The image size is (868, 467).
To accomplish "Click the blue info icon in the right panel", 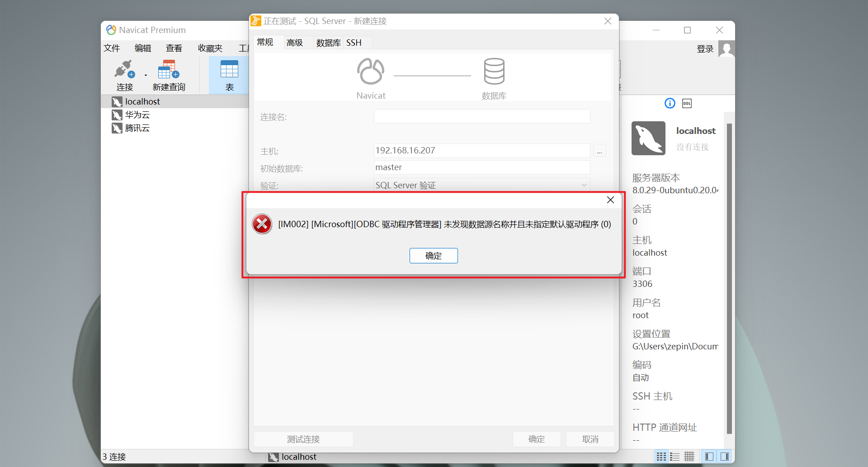I will pyautogui.click(x=670, y=103).
